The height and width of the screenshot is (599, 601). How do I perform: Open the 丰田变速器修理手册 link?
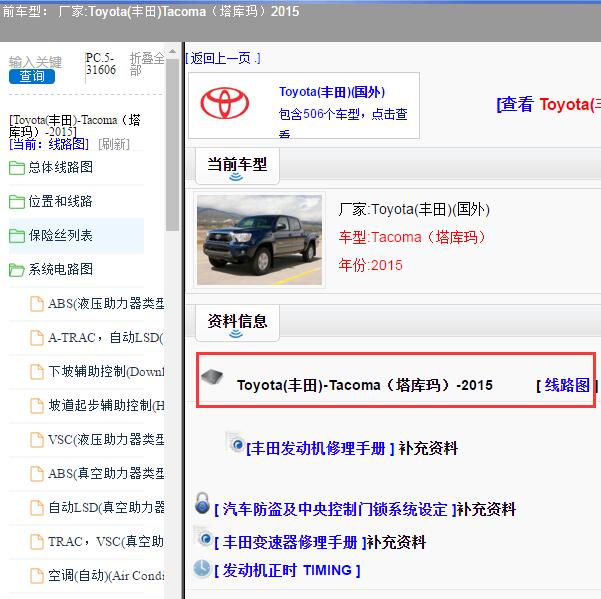[290, 542]
